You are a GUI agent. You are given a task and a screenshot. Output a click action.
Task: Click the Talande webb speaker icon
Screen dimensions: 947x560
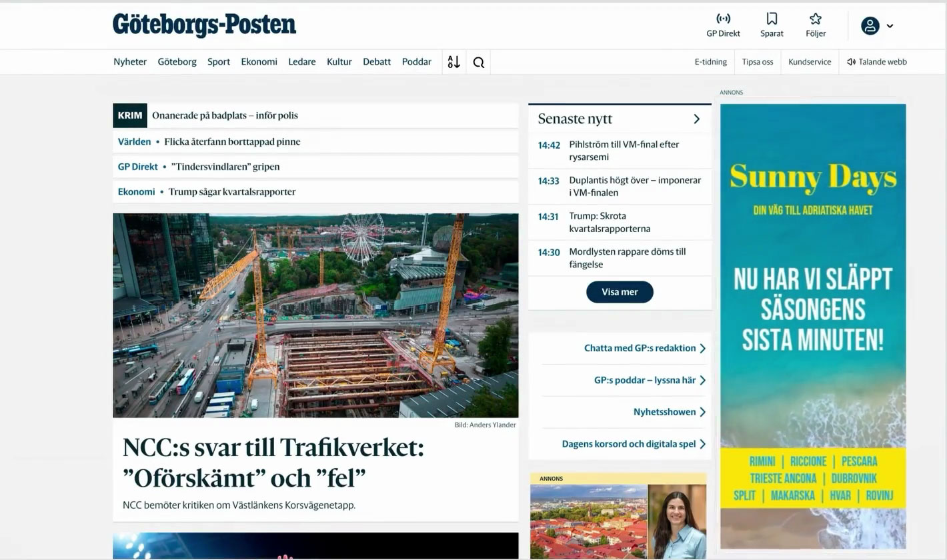tap(851, 62)
